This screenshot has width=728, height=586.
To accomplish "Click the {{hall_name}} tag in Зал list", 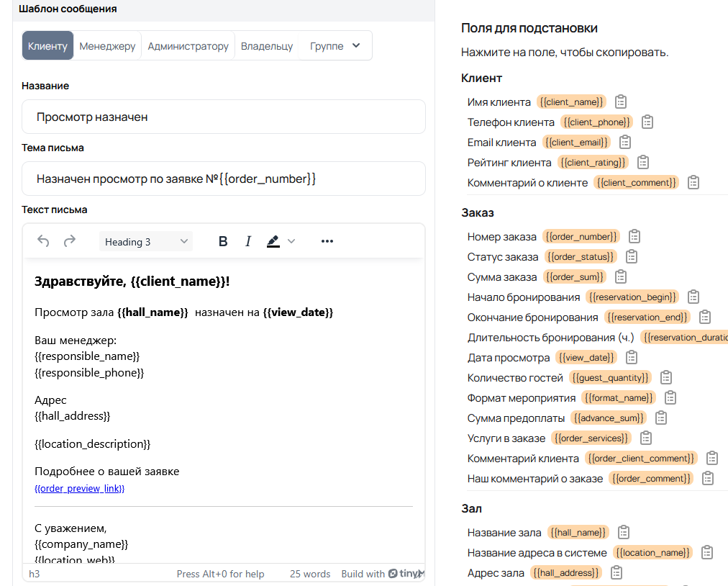I will pos(578,532).
